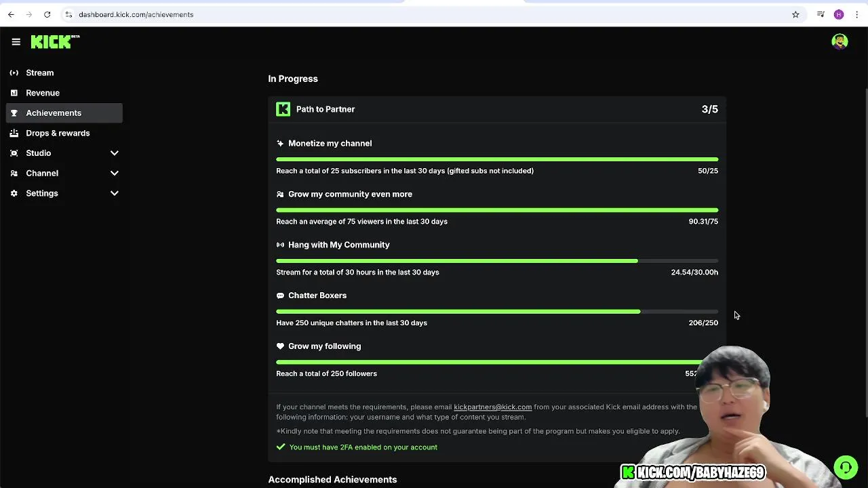This screenshot has width=868, height=488.
Task: Click the Chatter Boxers progress bar
Action: tap(497, 312)
